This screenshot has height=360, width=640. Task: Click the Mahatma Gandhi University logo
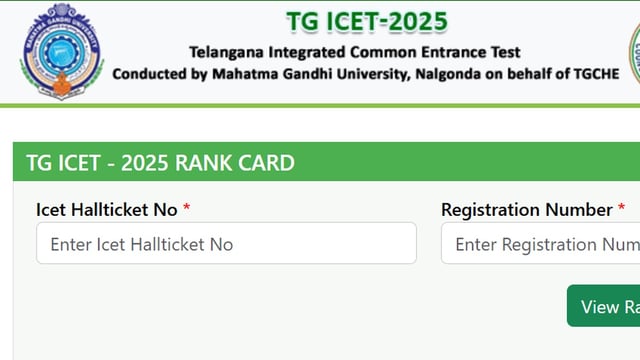tap(62, 51)
